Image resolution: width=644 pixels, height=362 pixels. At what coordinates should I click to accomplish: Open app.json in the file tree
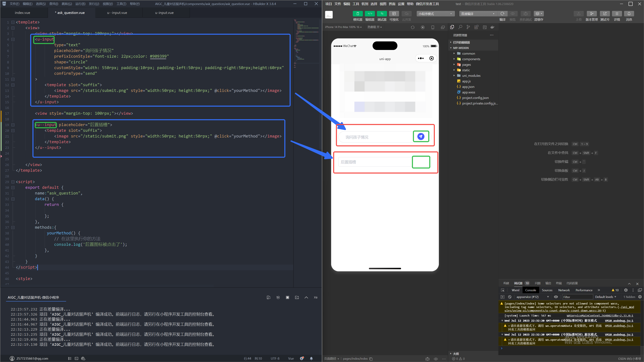[468, 87]
